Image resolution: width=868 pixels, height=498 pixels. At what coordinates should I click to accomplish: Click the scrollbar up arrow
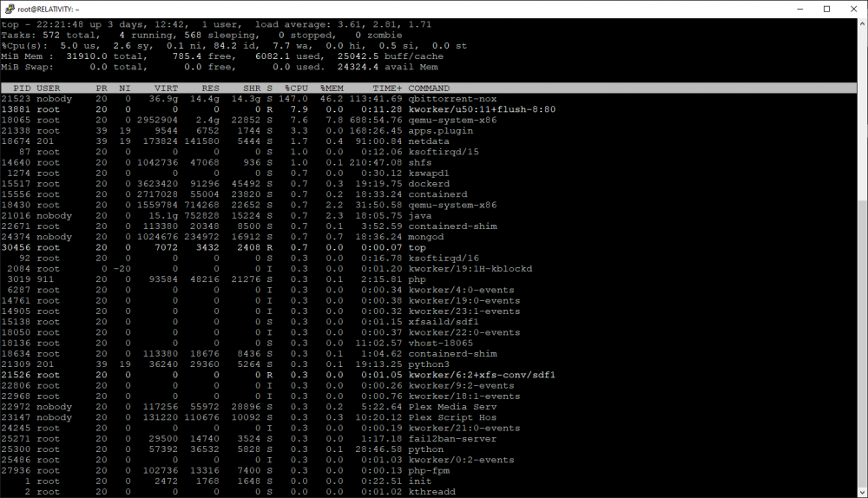(863, 23)
